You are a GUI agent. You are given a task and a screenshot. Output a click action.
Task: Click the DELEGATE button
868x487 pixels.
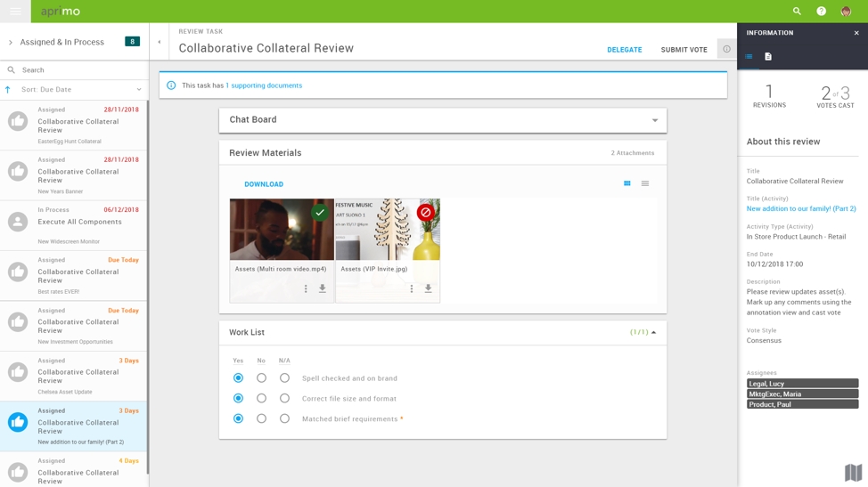(x=624, y=50)
